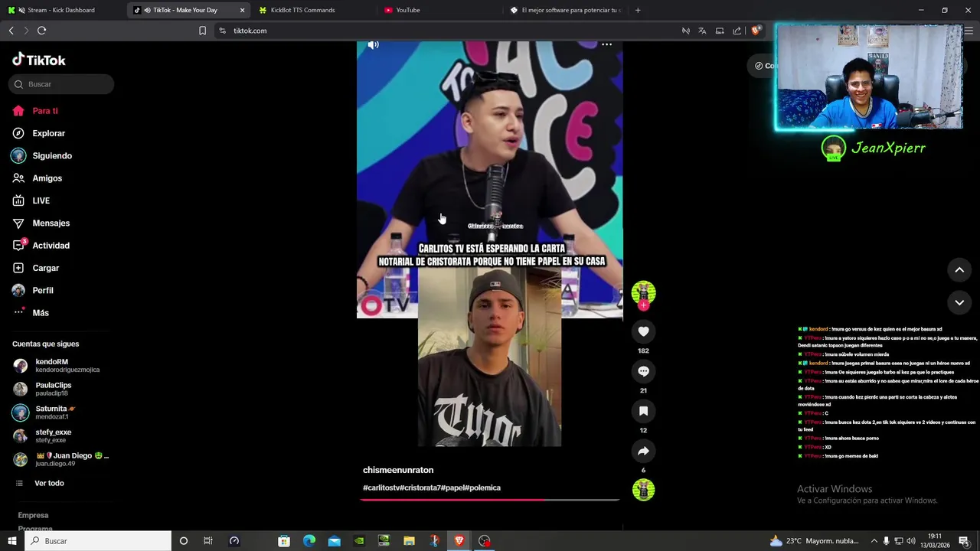Launch Microsoft Edge from taskbar
The width and height of the screenshot is (980, 551).
[x=309, y=541]
